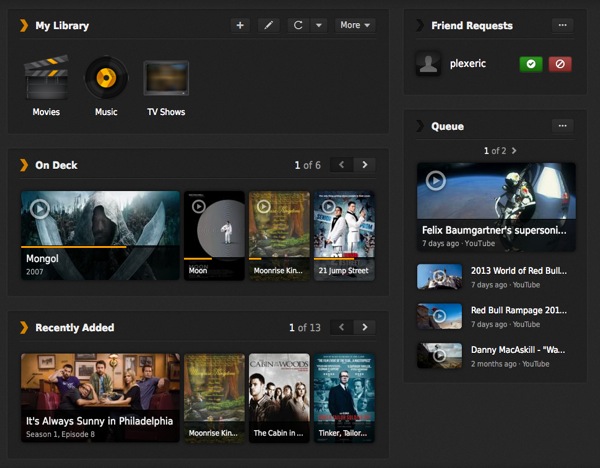The height and width of the screenshot is (468, 600).
Task: Select the 21 Jump Street poster
Action: [344, 235]
